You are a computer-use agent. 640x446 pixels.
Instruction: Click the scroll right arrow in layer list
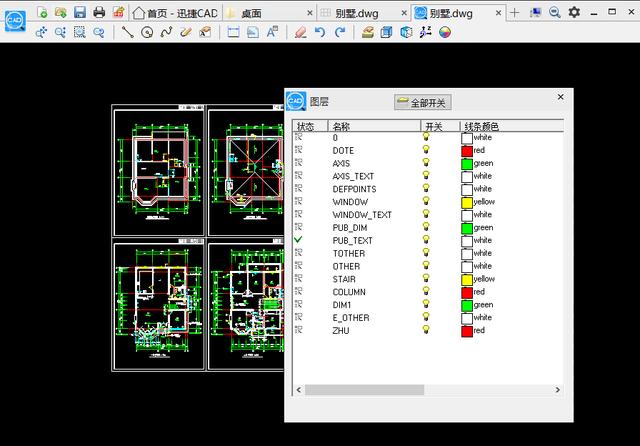click(x=558, y=390)
